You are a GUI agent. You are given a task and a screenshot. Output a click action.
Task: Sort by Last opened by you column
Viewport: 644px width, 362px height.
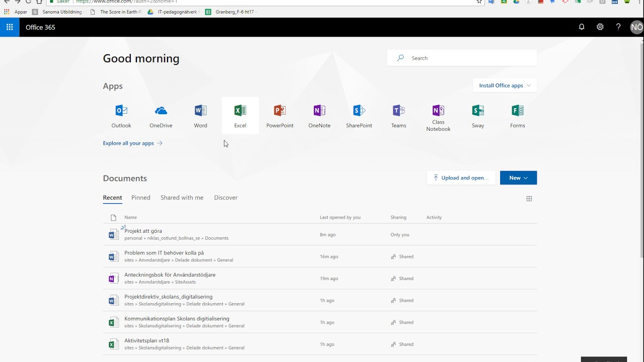click(x=340, y=217)
